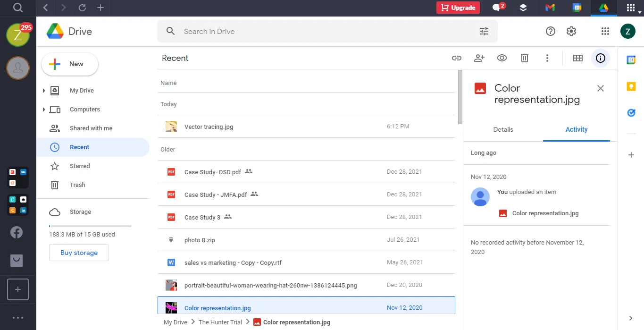Click The Hunter Trial breadcrumb folder
The image size is (644, 330).
click(220, 322)
